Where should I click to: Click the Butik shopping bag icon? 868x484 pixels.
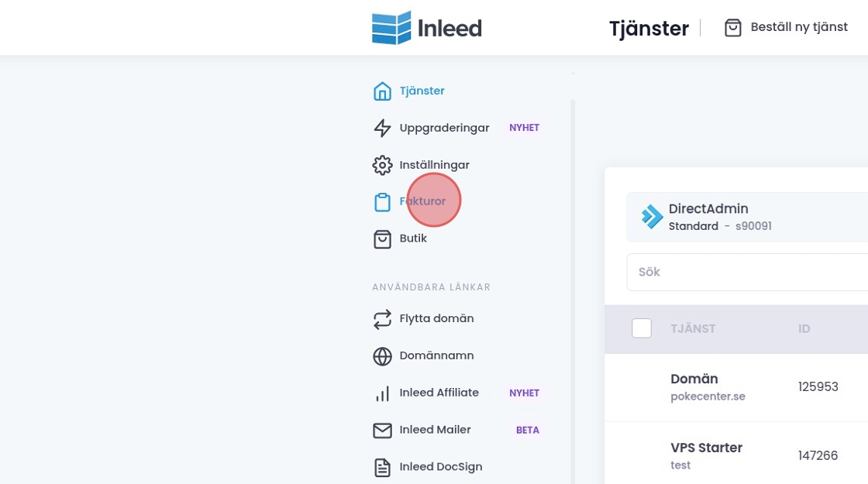click(x=382, y=239)
